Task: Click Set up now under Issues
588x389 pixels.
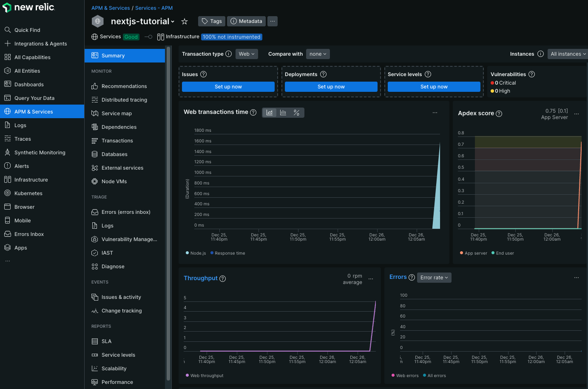Action: point(228,87)
